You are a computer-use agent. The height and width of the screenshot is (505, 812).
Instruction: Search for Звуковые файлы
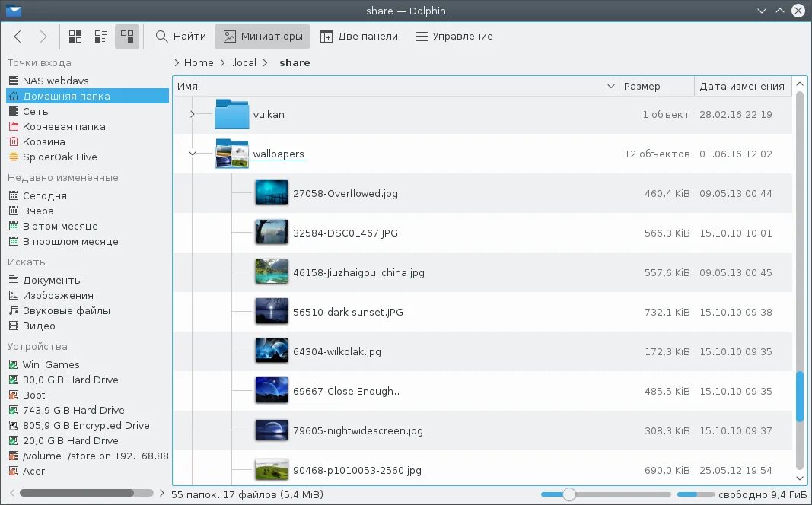[x=88, y=310]
